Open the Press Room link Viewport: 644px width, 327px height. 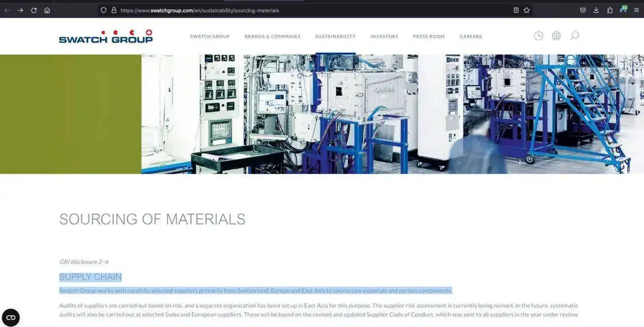point(429,36)
